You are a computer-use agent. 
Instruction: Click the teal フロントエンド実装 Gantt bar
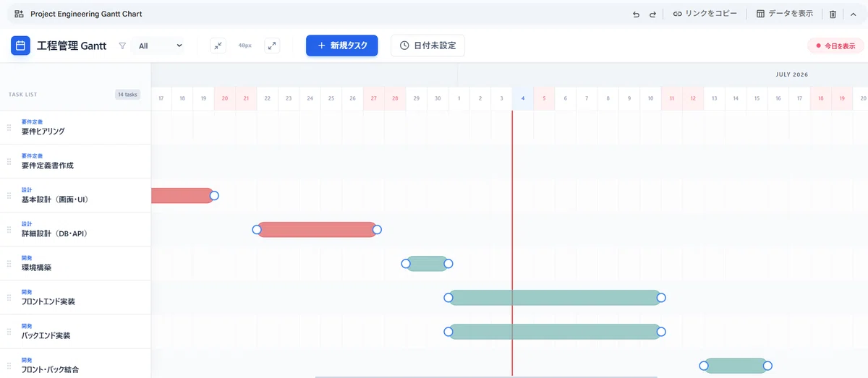click(555, 298)
